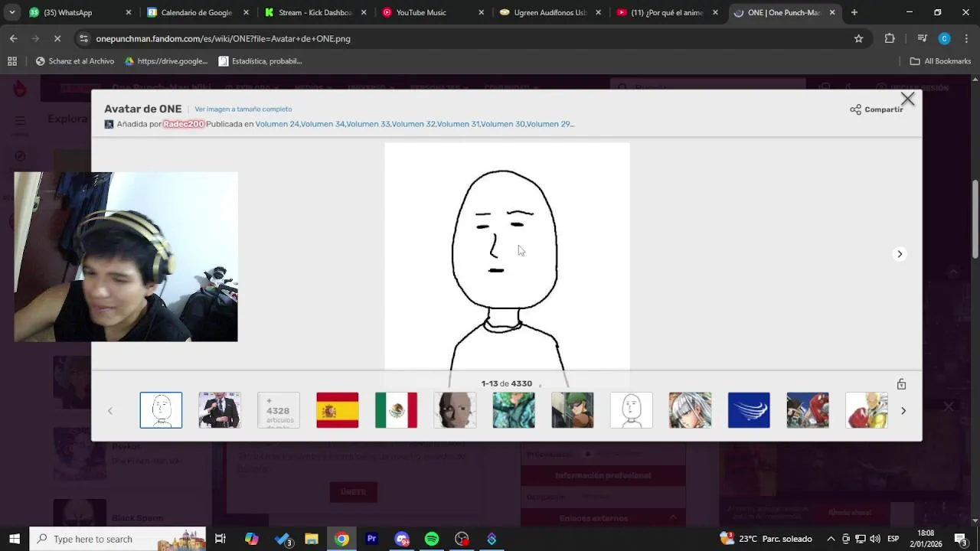This screenshot has width=980, height=551.
Task: Open the Volumen 32 link
Action: [x=413, y=124]
